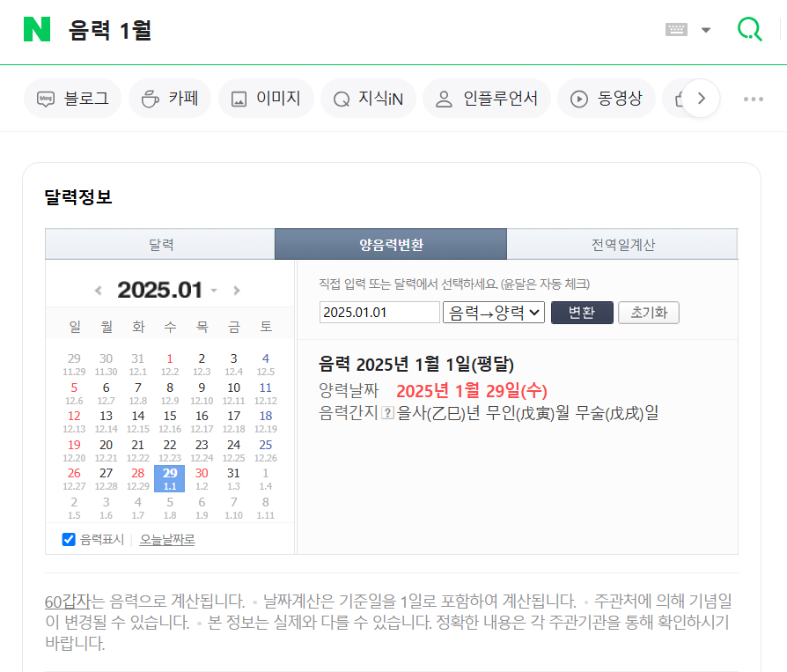Expand hidden search categories with right chevron

(700, 99)
